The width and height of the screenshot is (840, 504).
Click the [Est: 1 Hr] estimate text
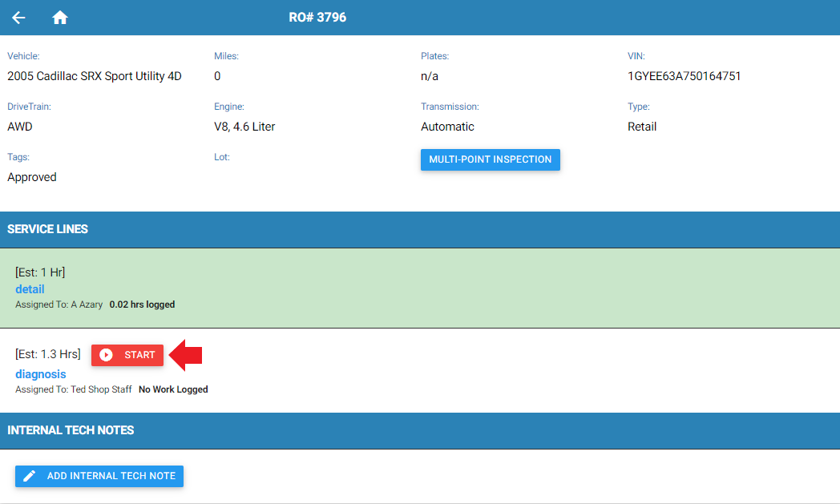pos(40,272)
